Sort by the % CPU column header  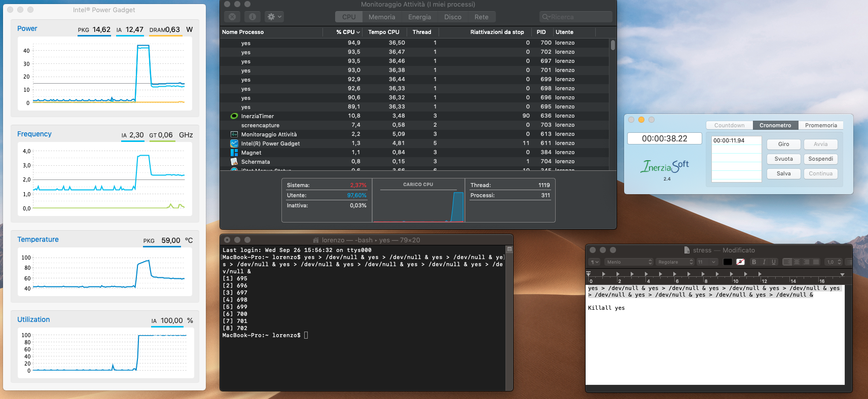[348, 32]
